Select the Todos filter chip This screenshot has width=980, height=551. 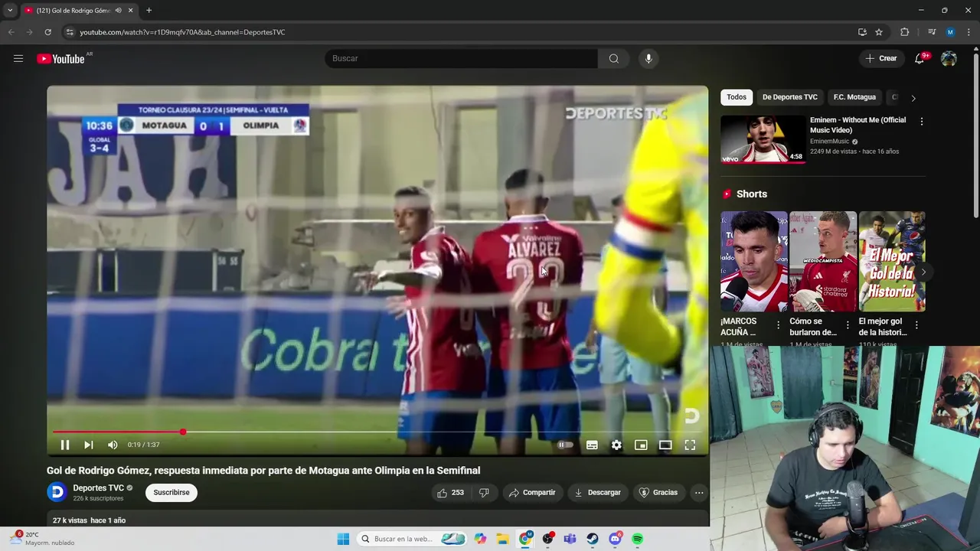click(x=737, y=97)
